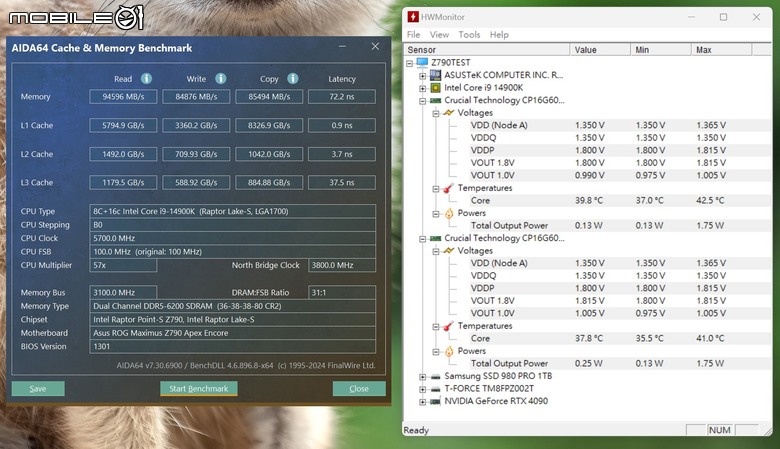
Task: Click the first Temperatures thermometer icon
Action: pos(449,188)
